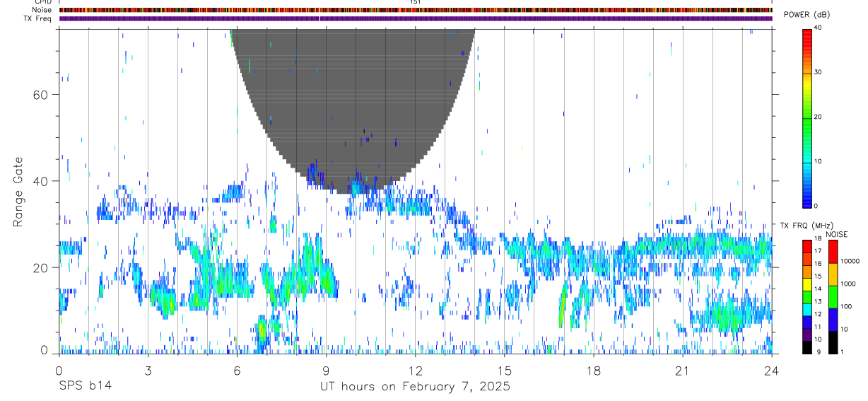
Task: Click the 3 tick on UT hours axis
Action: click(148, 370)
